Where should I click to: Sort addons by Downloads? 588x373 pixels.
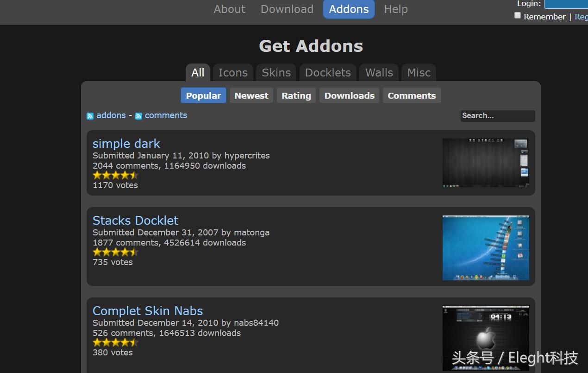tap(350, 95)
